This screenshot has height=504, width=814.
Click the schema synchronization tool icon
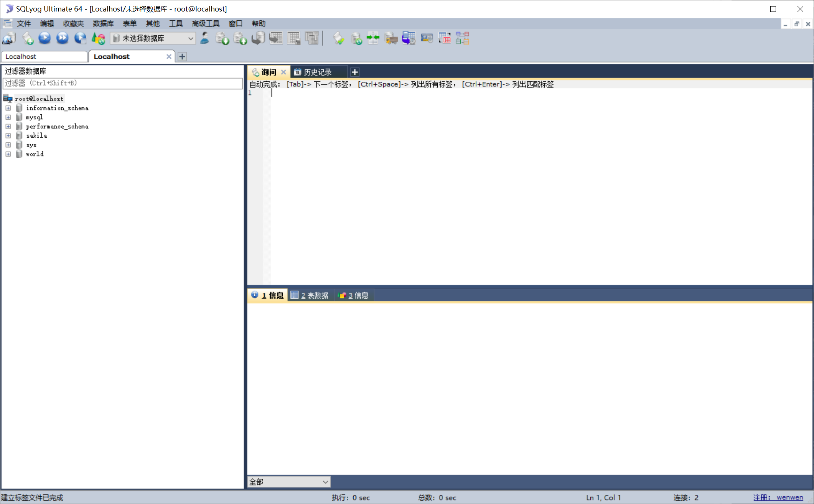373,38
